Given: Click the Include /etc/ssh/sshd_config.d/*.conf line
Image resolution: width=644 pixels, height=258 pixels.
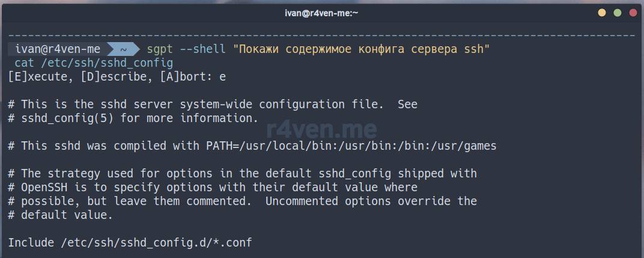Looking at the screenshot, I should 130,243.
